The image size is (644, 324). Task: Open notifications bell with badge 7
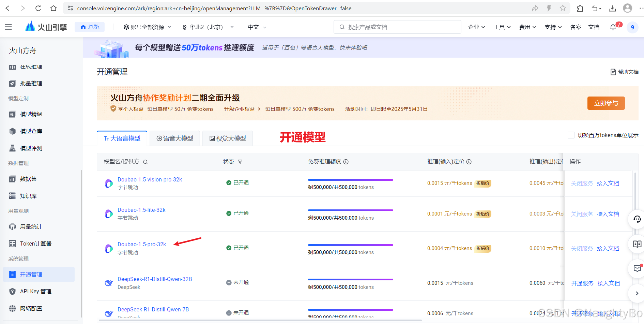click(x=613, y=27)
